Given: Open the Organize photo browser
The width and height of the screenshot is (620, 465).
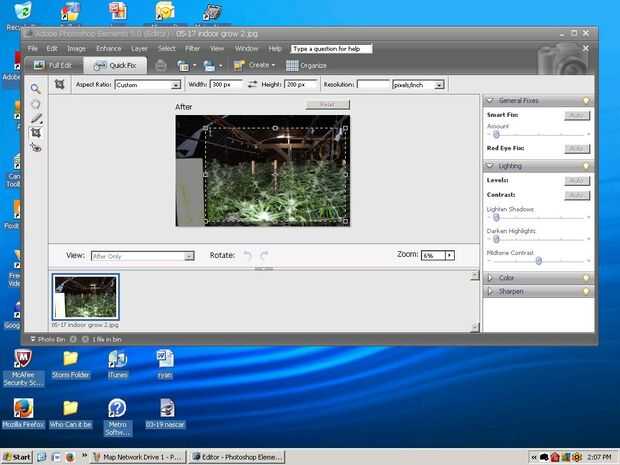Looking at the screenshot, I should pos(306,66).
